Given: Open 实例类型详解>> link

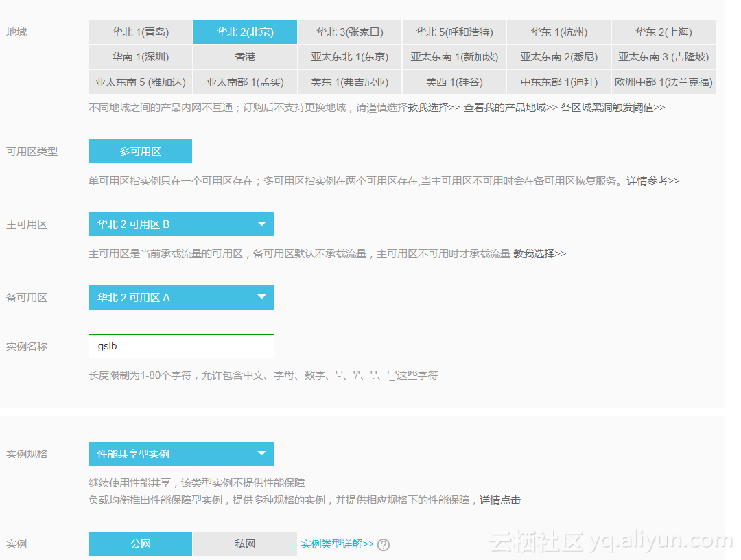Looking at the screenshot, I should [338, 544].
